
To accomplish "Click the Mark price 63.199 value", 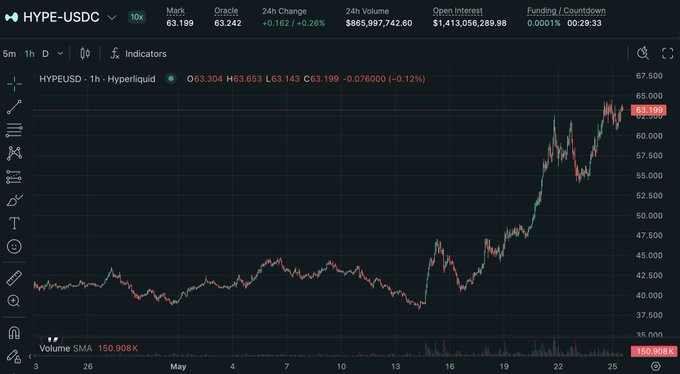I will (180, 23).
